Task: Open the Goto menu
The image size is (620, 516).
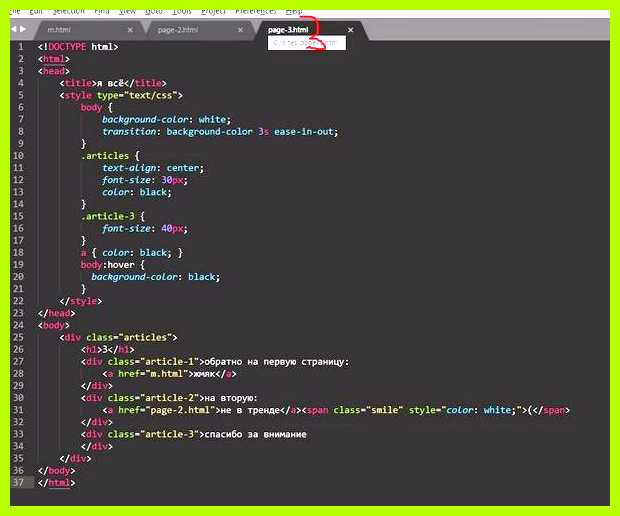Action: pos(154,11)
